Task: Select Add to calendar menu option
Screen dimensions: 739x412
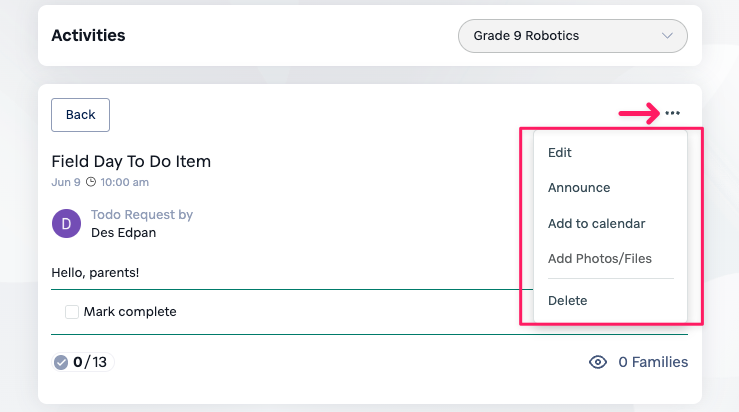Action: pyautogui.click(x=596, y=224)
